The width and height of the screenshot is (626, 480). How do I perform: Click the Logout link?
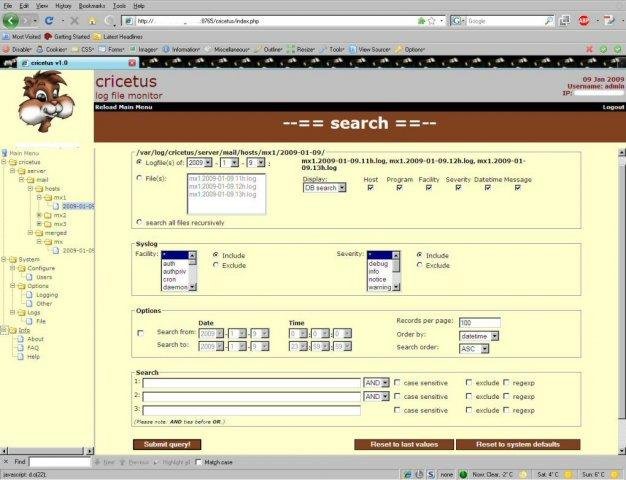[613, 107]
